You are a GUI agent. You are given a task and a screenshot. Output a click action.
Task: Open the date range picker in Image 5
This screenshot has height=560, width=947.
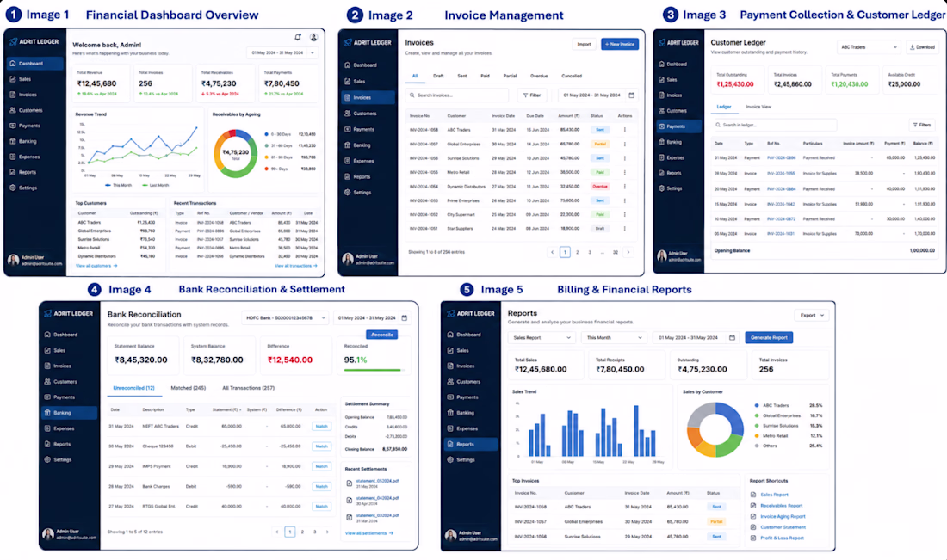(x=696, y=338)
